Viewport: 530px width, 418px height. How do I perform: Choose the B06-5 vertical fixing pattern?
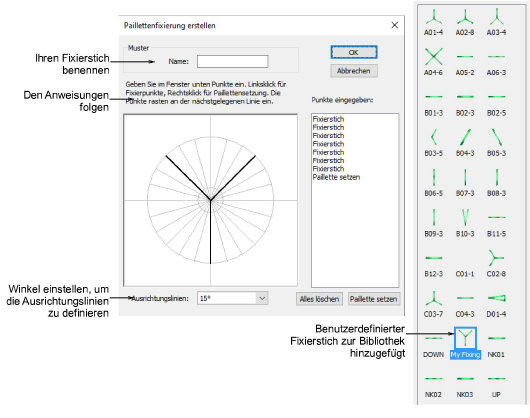(x=433, y=183)
